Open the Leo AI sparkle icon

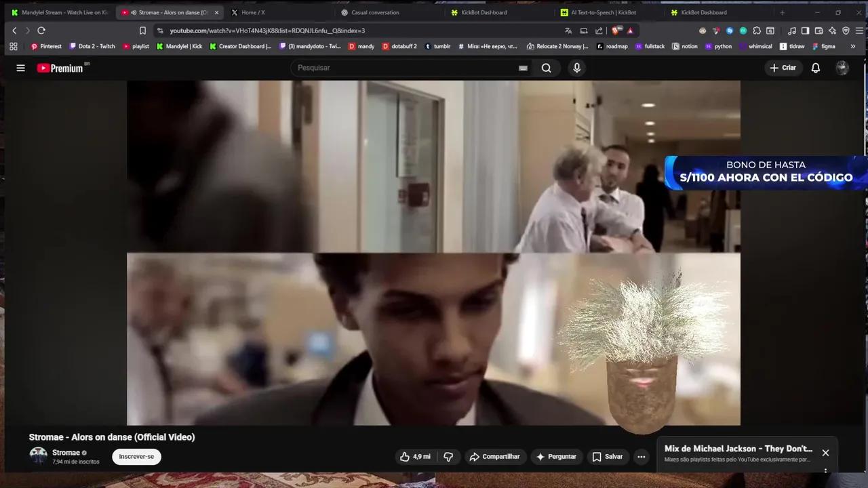832,30
